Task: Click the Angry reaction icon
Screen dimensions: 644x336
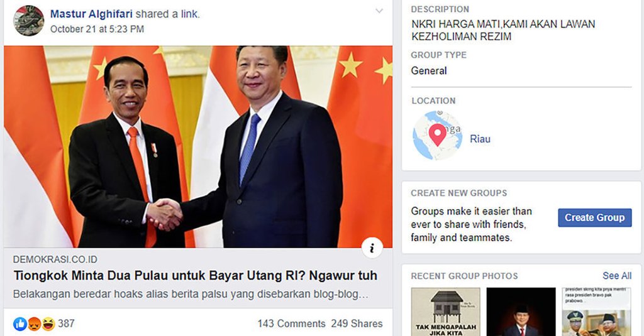Action: pos(34,324)
